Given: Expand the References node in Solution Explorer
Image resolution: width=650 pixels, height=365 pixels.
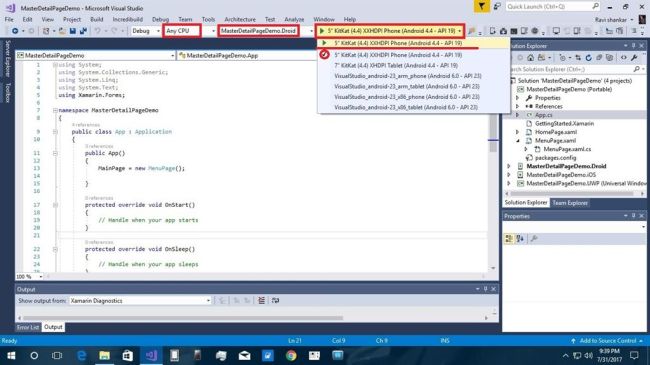Looking at the screenshot, I should tap(517, 107).
